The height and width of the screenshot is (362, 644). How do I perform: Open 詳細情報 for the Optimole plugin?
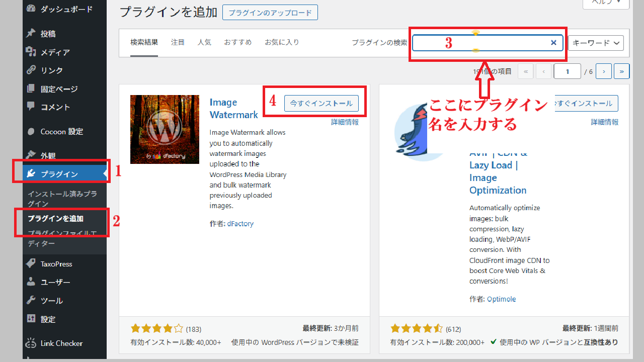point(605,122)
